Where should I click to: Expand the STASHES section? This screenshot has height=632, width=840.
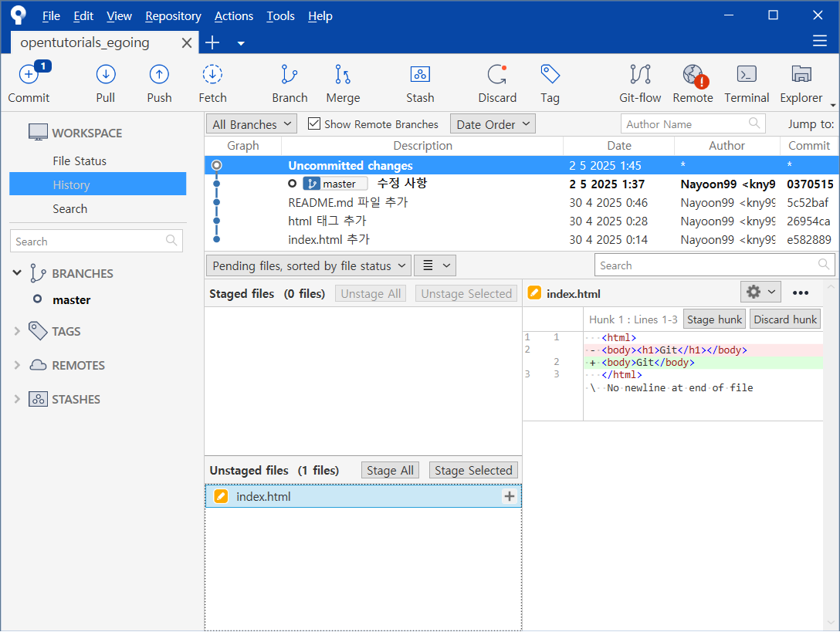(17, 399)
